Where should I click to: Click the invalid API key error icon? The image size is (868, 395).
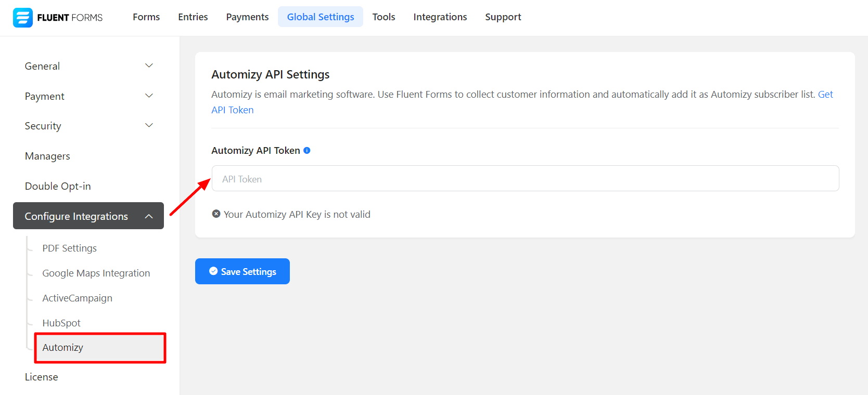tap(216, 214)
